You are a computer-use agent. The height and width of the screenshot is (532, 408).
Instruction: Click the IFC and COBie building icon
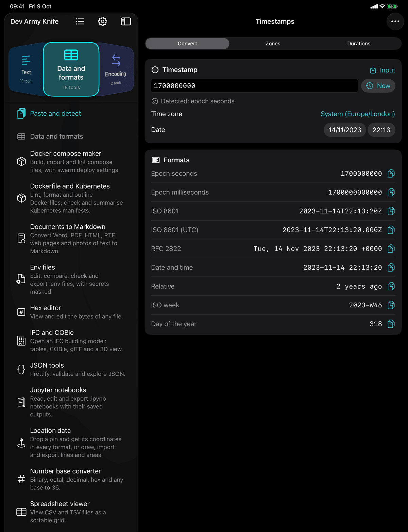21,340
